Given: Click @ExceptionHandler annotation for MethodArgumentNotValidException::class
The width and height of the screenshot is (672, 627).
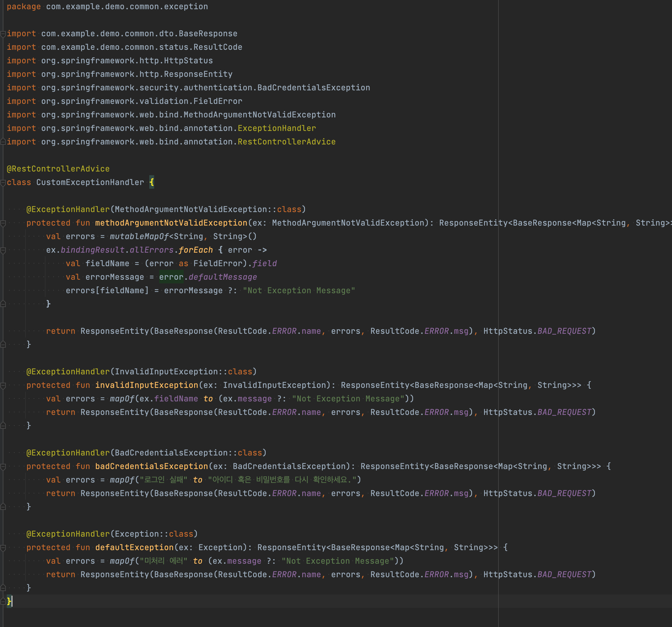Looking at the screenshot, I should [x=68, y=209].
